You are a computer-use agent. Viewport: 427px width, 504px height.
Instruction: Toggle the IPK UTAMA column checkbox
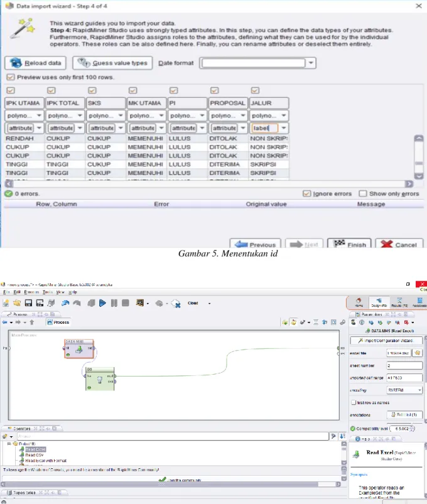[x=11, y=90]
